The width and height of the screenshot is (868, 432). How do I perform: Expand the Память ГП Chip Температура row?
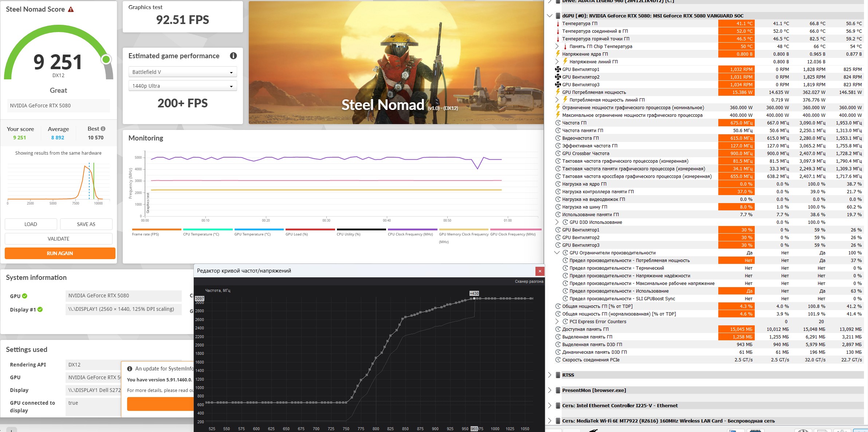pos(557,47)
